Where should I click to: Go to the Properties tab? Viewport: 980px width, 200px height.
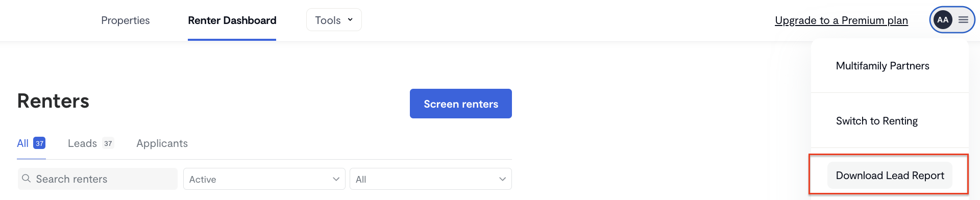[126, 20]
